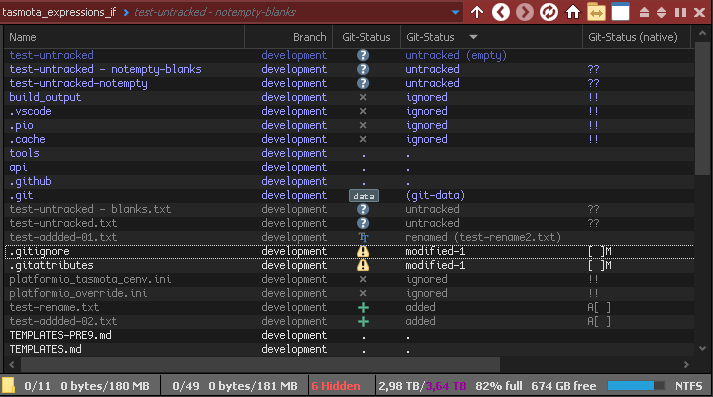Click the NTFS label in status bar

pyautogui.click(x=688, y=386)
